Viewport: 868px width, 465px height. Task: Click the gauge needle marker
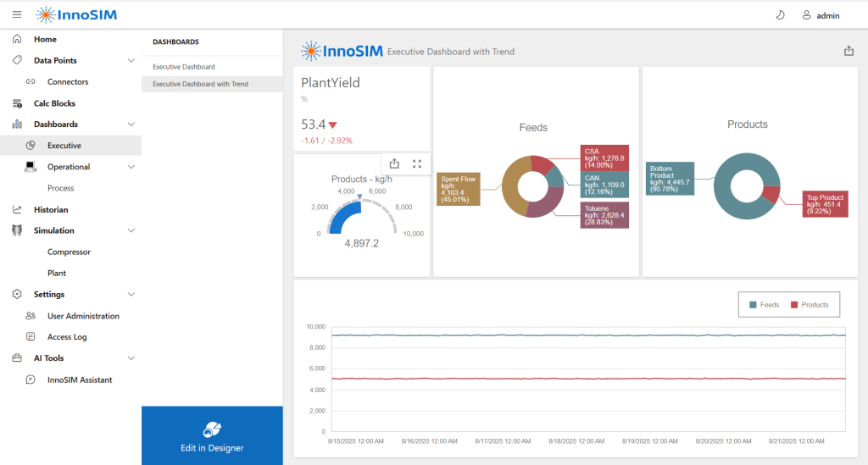359,197
